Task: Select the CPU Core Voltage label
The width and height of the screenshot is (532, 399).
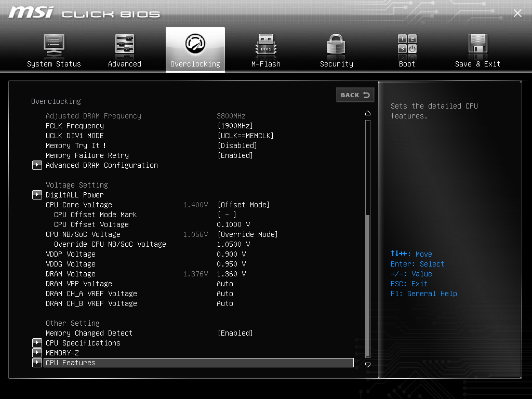Action: (x=79, y=205)
